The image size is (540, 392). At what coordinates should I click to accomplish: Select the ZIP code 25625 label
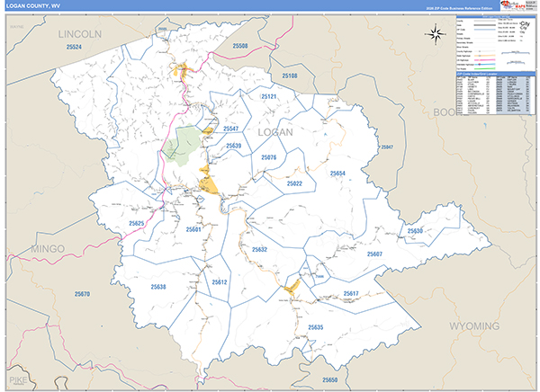pos(137,224)
